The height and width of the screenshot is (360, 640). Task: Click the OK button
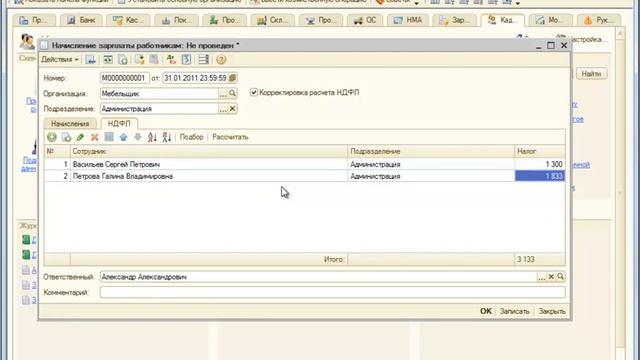pyautogui.click(x=486, y=311)
